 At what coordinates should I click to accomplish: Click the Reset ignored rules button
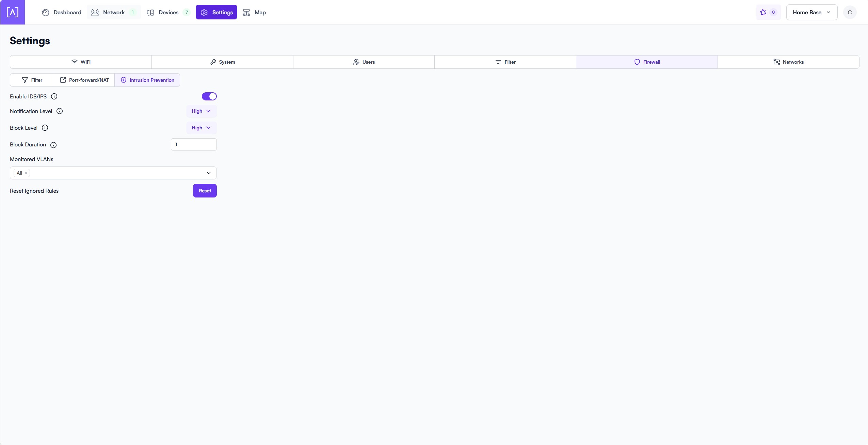205,191
